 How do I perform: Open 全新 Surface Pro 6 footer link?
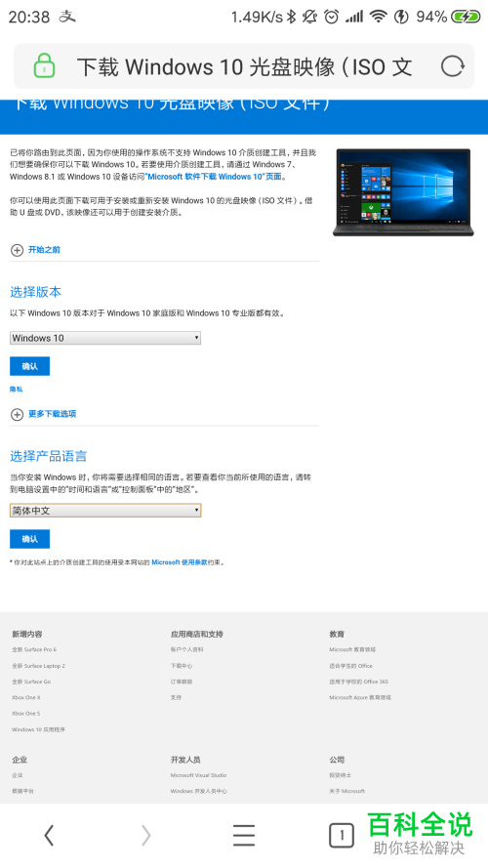tap(34, 649)
